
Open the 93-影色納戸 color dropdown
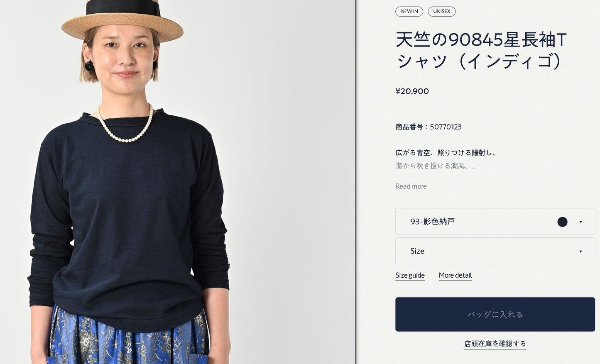coord(495,222)
